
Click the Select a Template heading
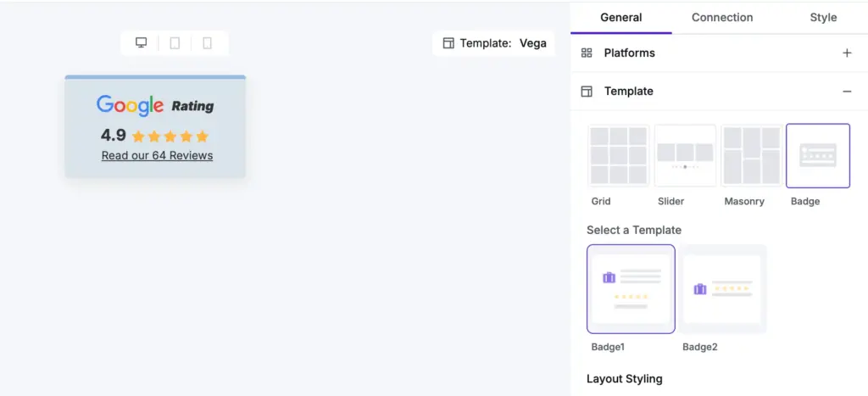click(634, 230)
